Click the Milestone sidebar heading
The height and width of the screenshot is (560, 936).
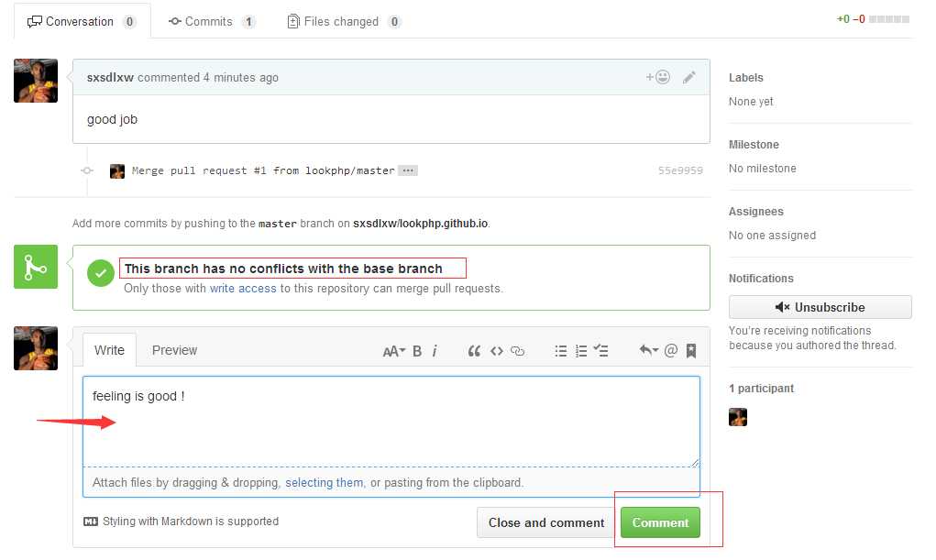754,145
